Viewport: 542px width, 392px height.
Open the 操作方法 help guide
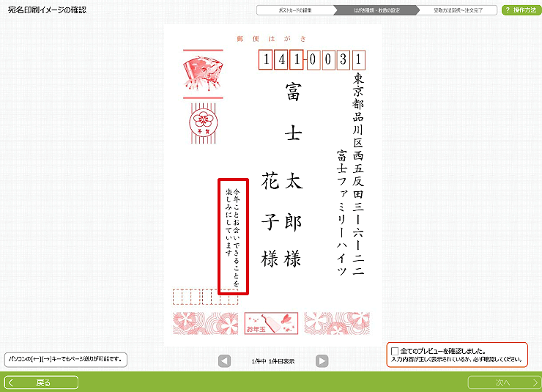(x=521, y=10)
